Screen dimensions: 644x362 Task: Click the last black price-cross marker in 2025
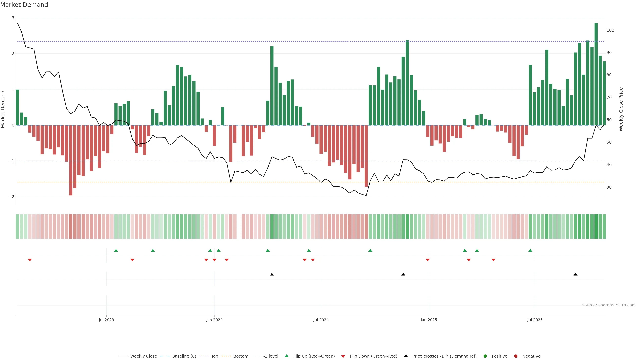click(x=575, y=274)
